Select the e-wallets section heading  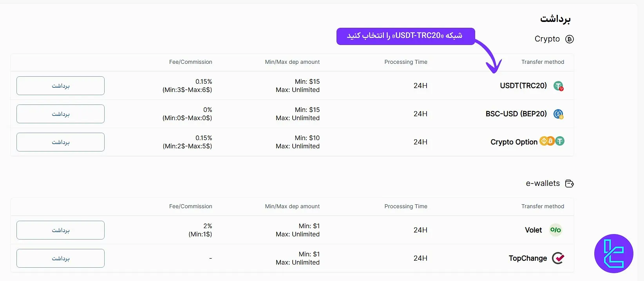click(543, 183)
